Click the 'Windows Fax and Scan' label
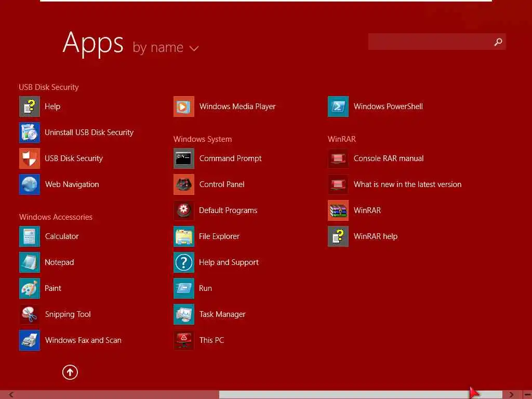Screen dimensions: 532x399 (83, 340)
